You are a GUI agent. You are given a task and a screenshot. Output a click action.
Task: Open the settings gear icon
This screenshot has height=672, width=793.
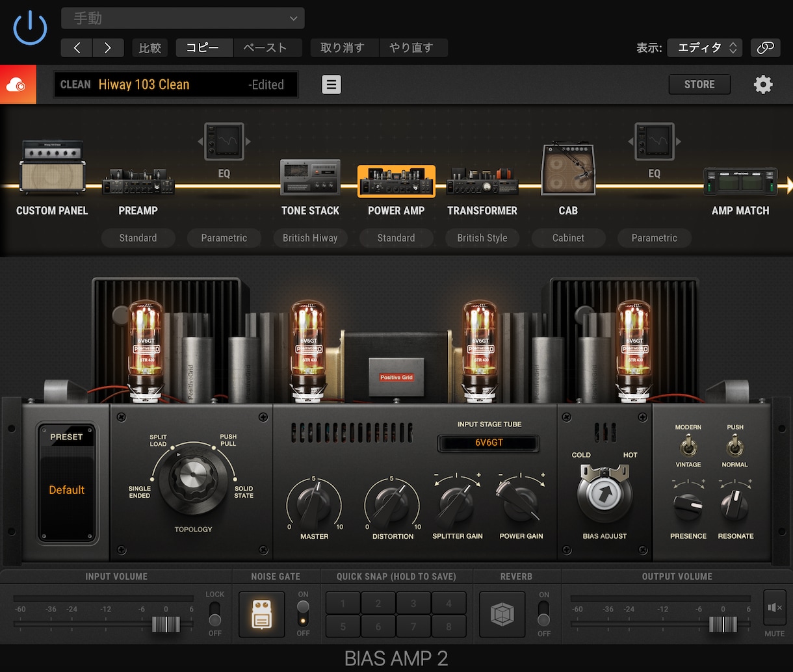[x=763, y=84]
